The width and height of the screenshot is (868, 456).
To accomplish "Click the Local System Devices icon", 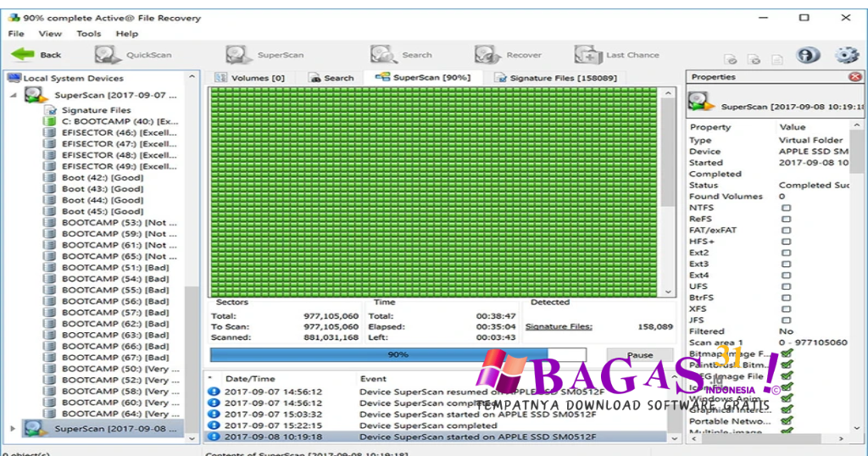I will (14, 78).
